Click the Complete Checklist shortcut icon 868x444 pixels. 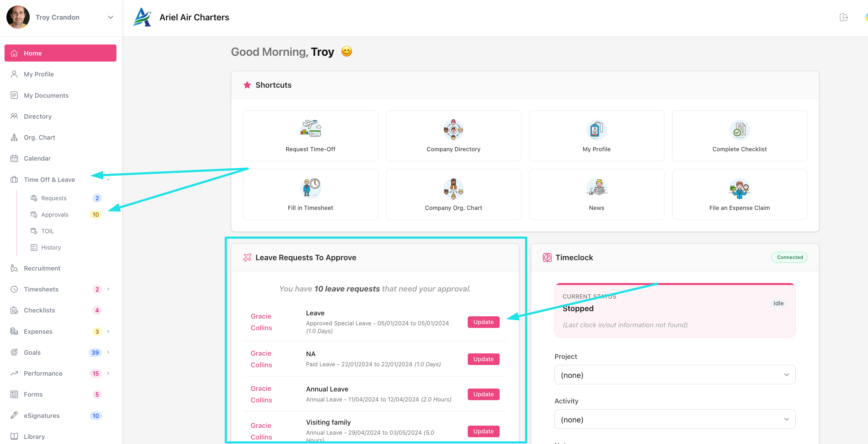tap(739, 130)
